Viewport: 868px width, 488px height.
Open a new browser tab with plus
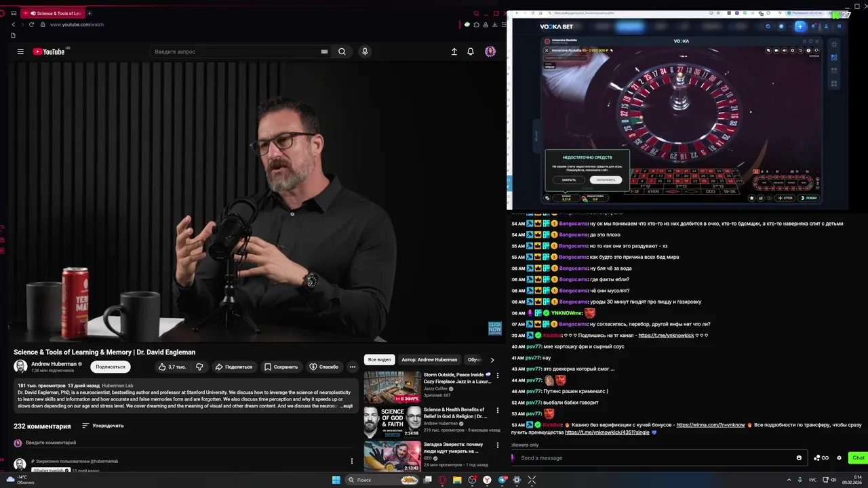coord(90,13)
